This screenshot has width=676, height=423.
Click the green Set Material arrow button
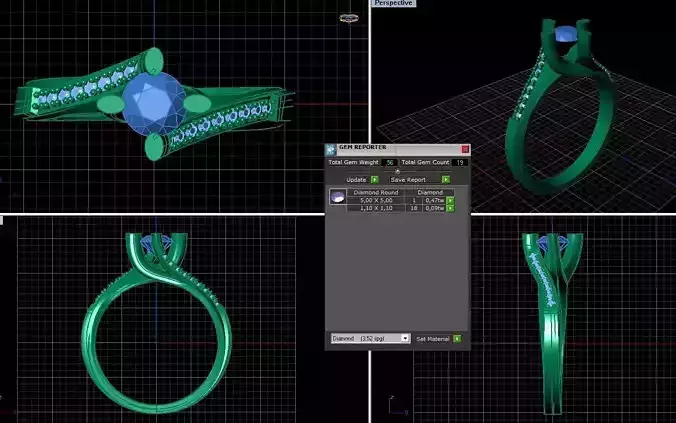(x=457, y=339)
